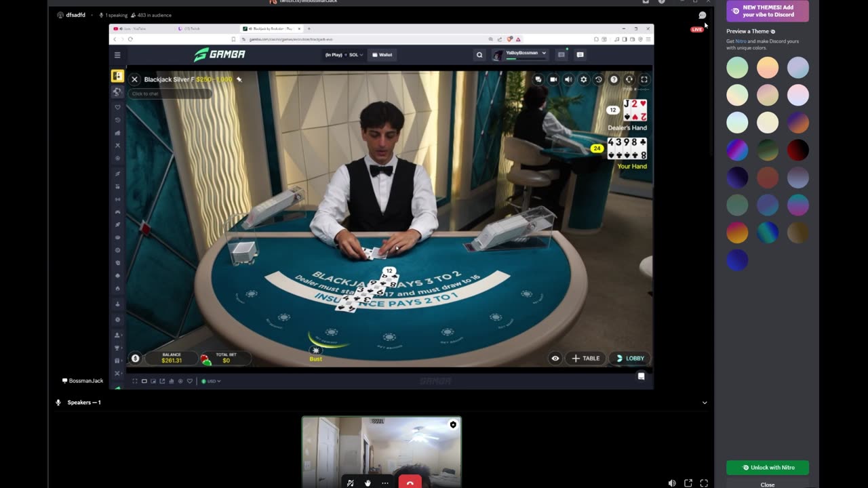This screenshot has width=868, height=488.
Task: Adjust Discord stream volume speaker icon
Action: [x=671, y=483]
